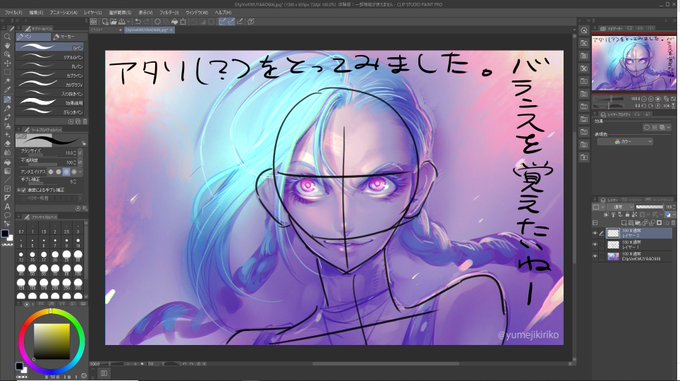Enable border effect icon in Layer Property
This screenshot has width=680, height=381.
[646, 127]
